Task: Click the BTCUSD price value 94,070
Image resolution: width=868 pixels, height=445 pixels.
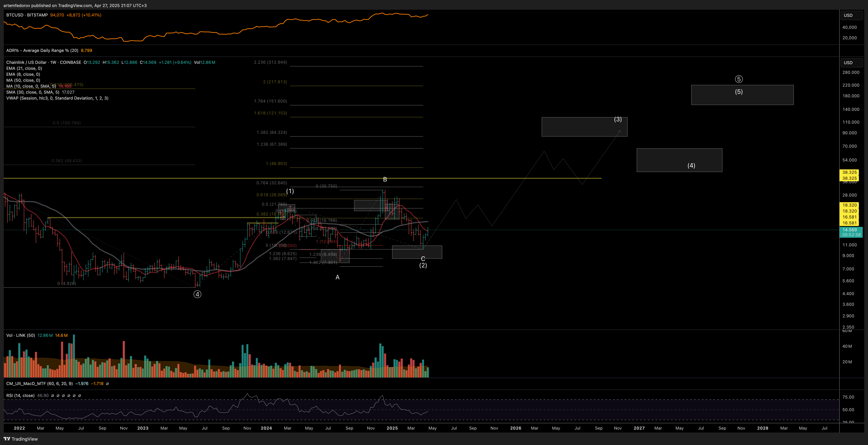Action: [57, 15]
